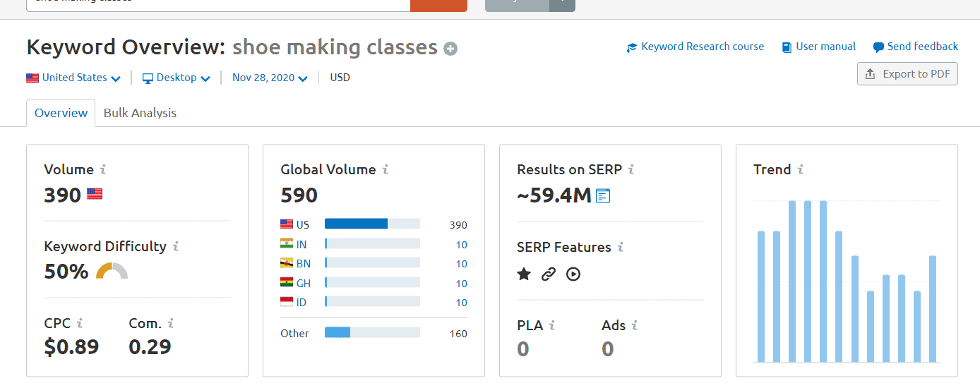This screenshot has height=388, width=980.
Task: Open the Keyword Research course link
Action: point(695,47)
